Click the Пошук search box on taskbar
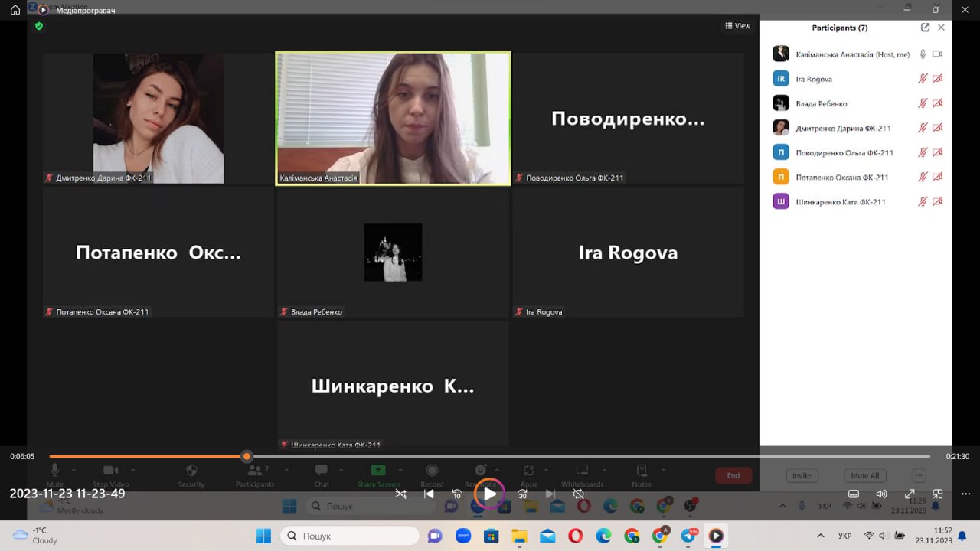Screen dimensions: 980x551 [350, 536]
